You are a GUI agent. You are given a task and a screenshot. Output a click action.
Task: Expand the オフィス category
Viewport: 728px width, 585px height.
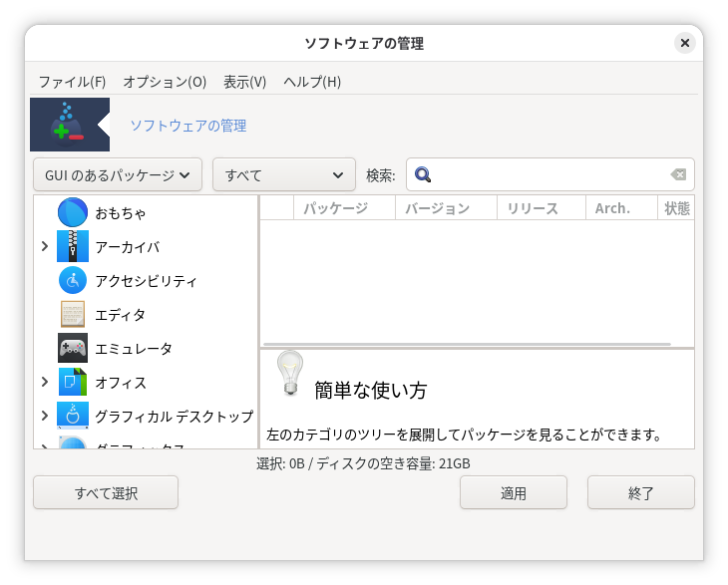point(45,382)
